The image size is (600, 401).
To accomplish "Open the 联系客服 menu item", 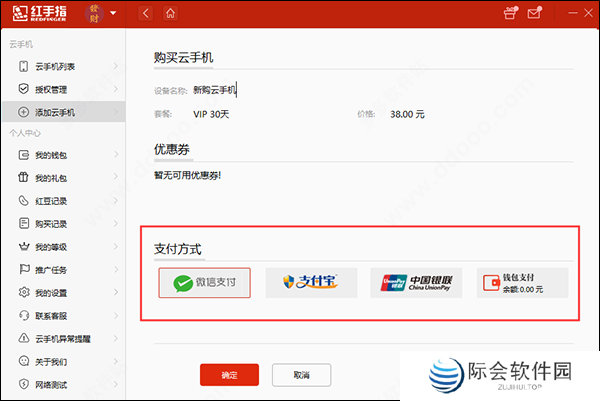I will [64, 315].
